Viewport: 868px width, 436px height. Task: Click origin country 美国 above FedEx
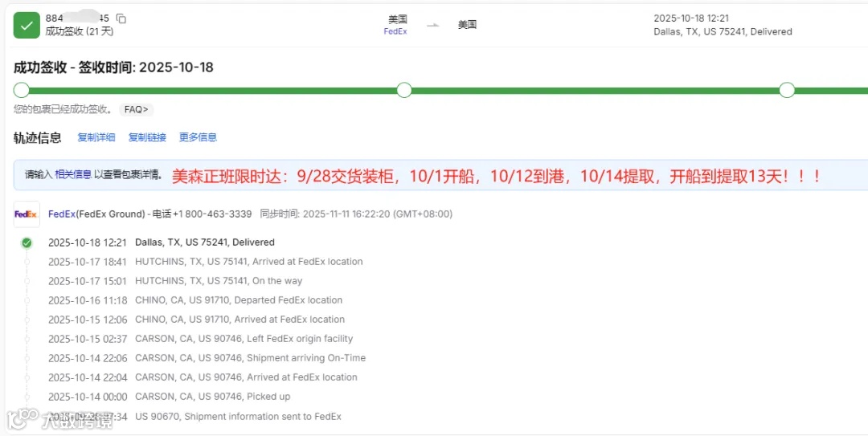point(398,19)
